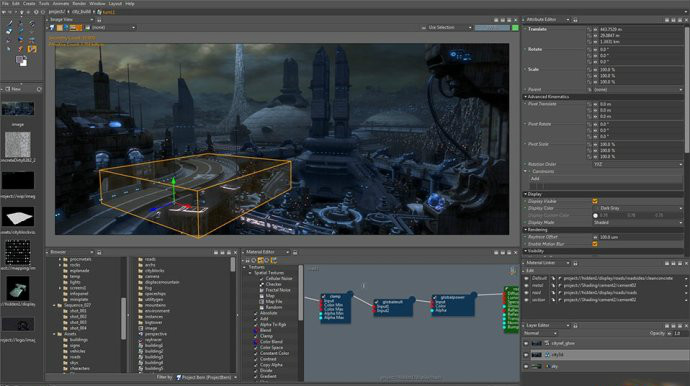Select the Blend texture node icon

[256, 330]
